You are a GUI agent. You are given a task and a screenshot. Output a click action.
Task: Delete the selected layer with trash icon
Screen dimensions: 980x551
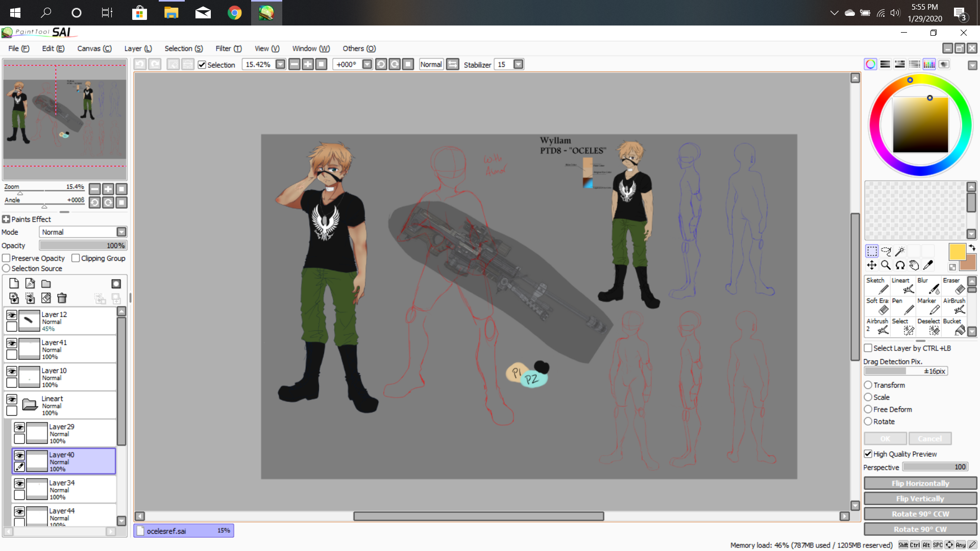click(62, 298)
